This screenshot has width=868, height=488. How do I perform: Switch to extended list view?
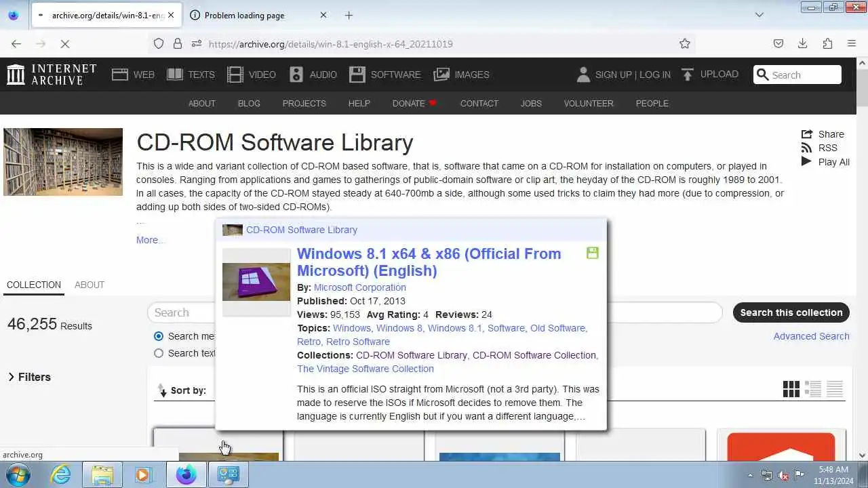click(813, 389)
